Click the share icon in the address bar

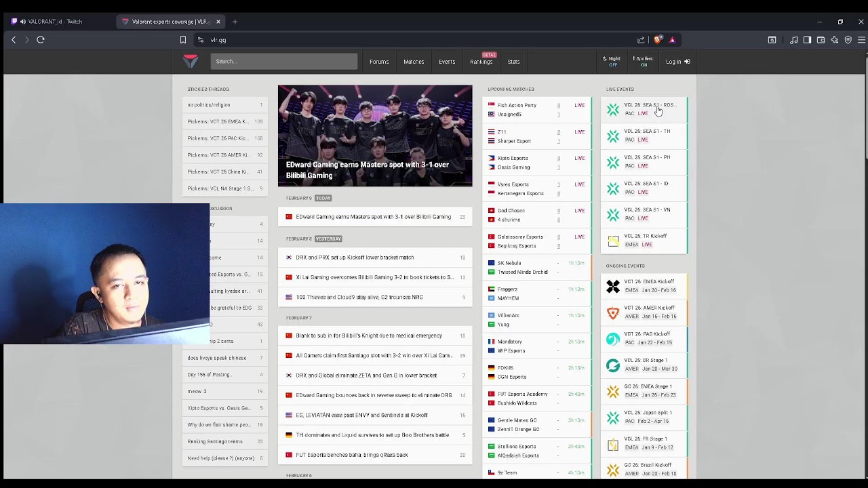[x=641, y=40]
